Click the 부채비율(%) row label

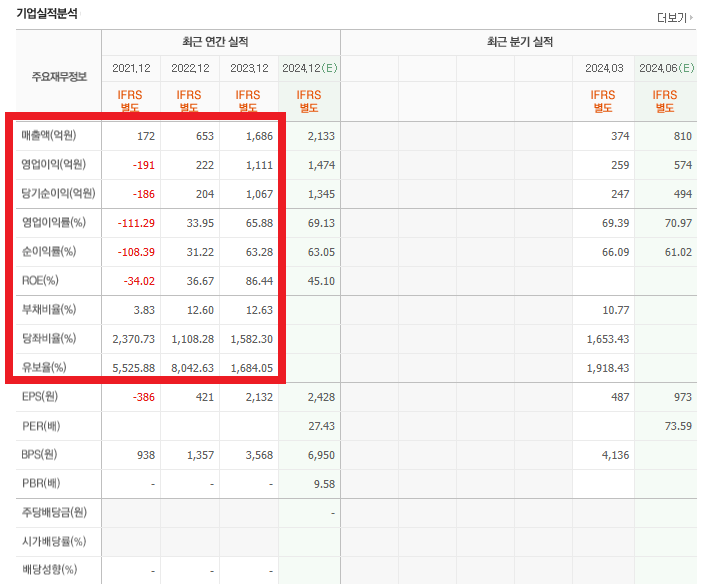coord(49,309)
